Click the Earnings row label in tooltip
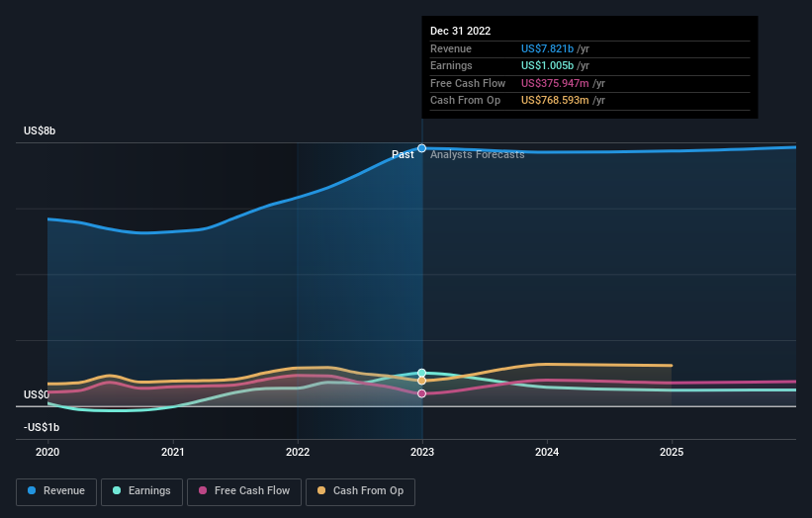The height and width of the screenshot is (518, 812). coord(451,65)
